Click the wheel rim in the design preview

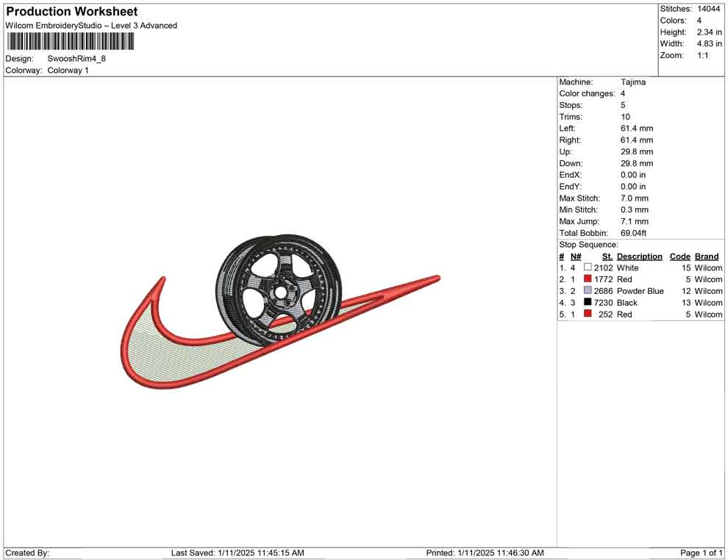click(279, 291)
